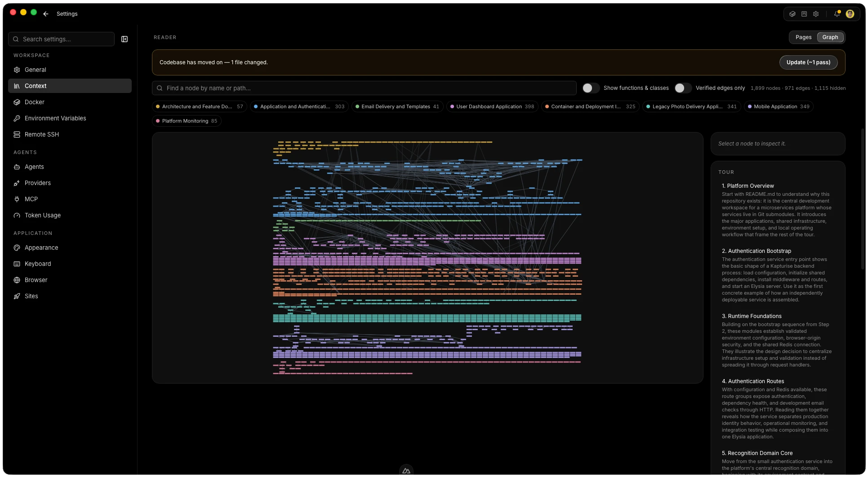Click the magnifier icon in node search
Screen dimensions: 868x477
click(160, 88)
